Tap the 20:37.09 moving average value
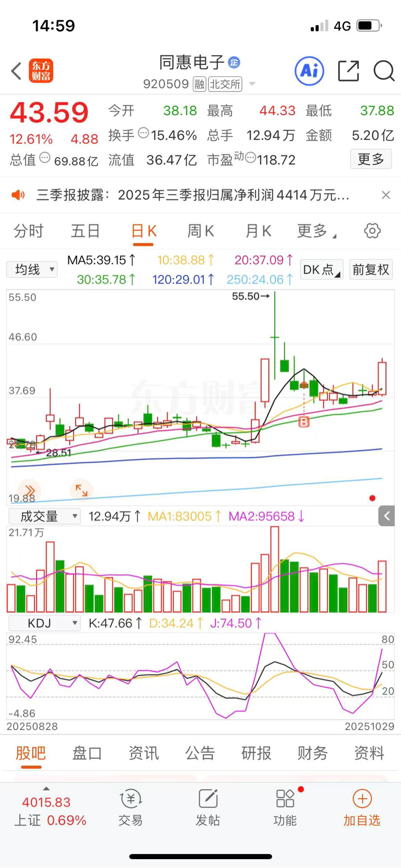Screen dimensions: 401x868 (x=264, y=259)
